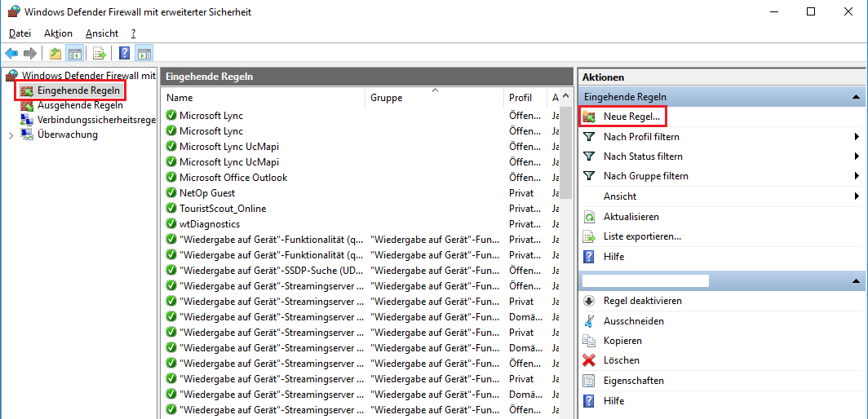Click the Liste exportieren... action
Image resolution: width=868 pixels, height=419 pixels.
click(642, 236)
